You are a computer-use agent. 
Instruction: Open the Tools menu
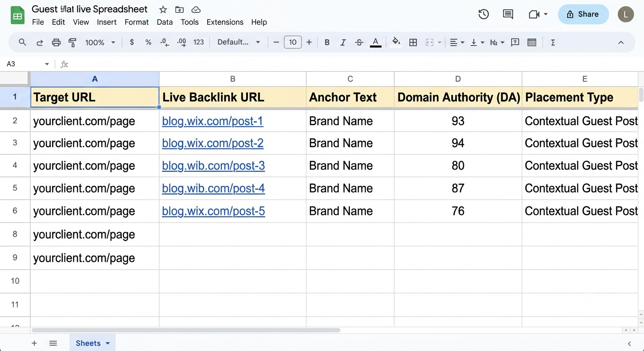(x=189, y=22)
